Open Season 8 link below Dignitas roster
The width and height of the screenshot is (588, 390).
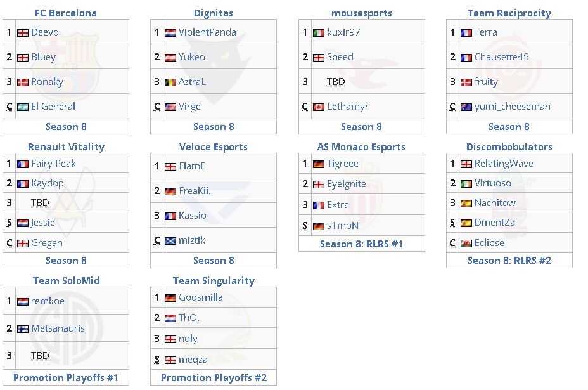[214, 127]
